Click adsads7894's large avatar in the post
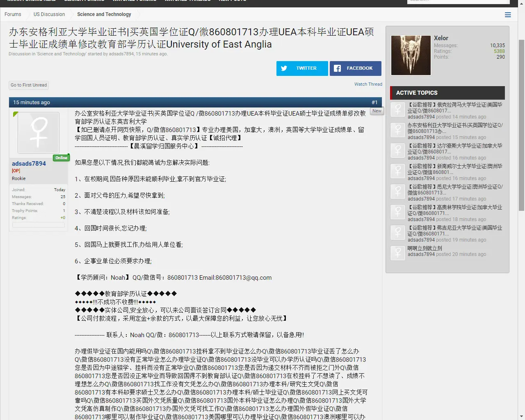The image size is (525, 420). pos(39,133)
